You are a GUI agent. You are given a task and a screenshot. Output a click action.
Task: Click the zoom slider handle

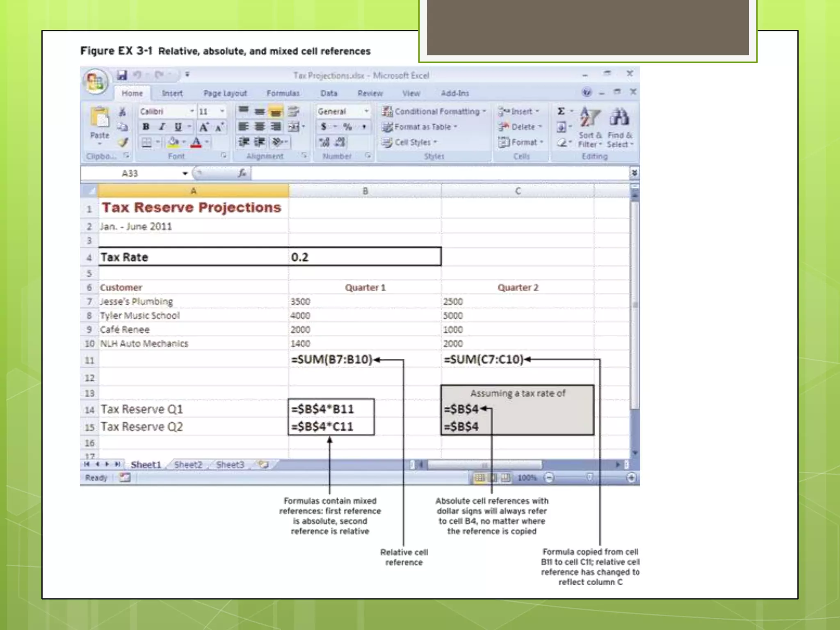pos(589,477)
